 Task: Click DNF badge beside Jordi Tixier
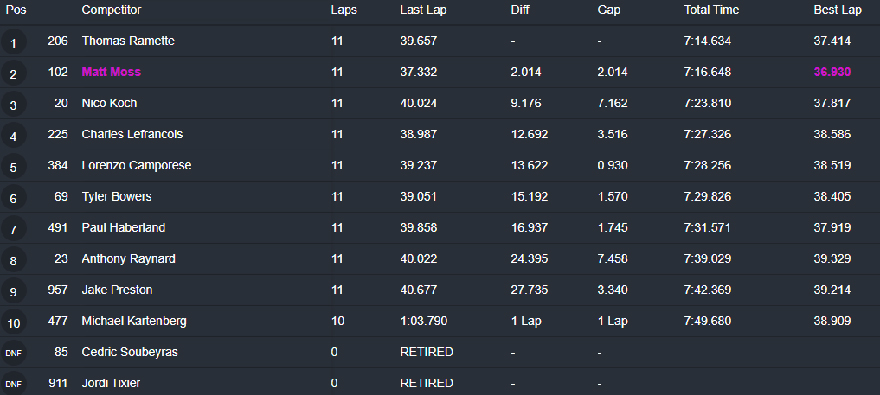(13, 384)
